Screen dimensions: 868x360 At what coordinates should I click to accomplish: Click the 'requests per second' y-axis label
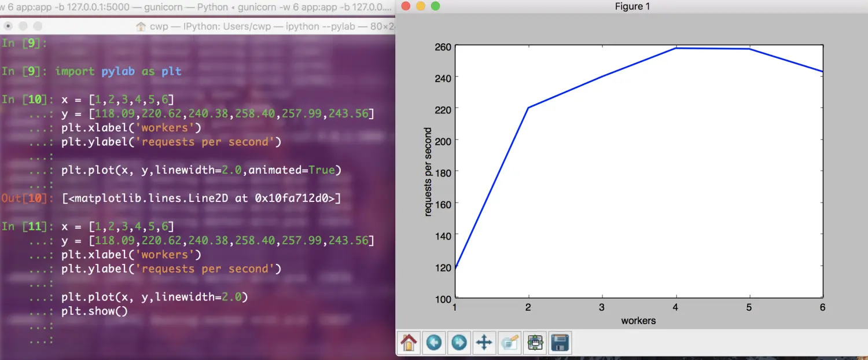tap(428, 172)
